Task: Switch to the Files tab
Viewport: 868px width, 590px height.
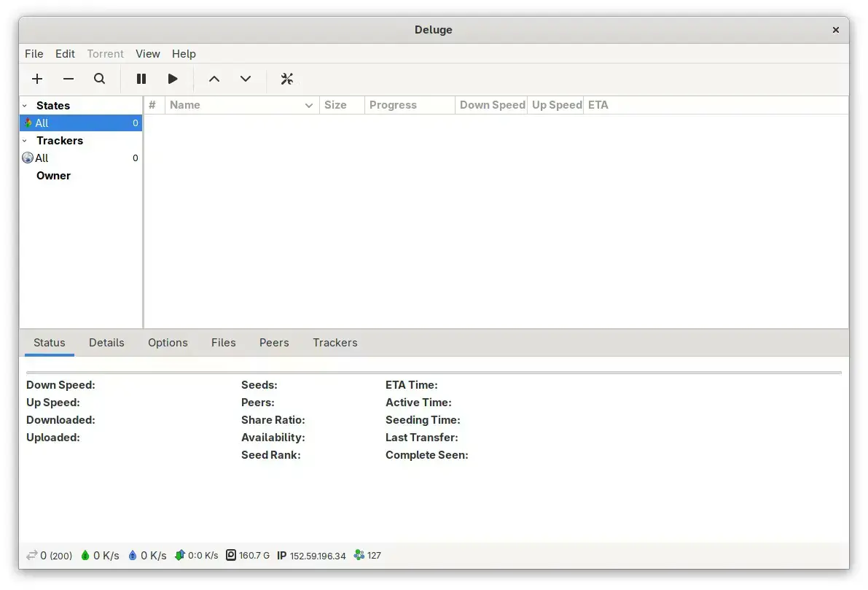Action: [224, 342]
